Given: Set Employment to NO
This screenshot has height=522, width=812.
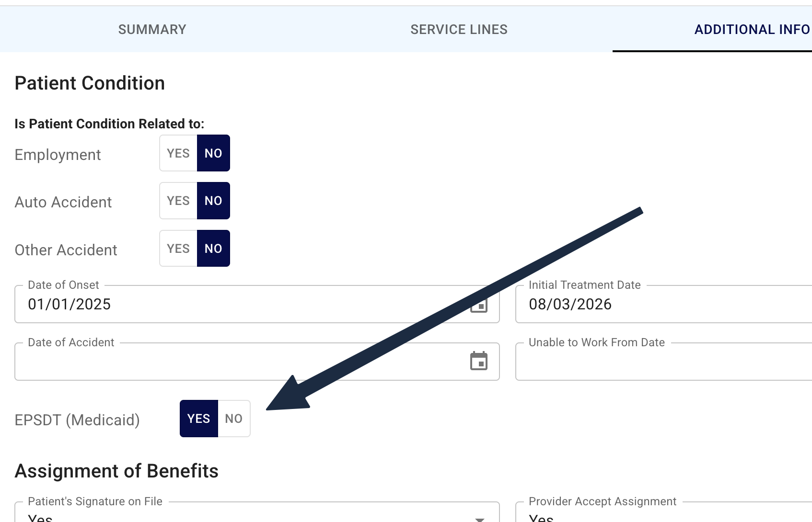Looking at the screenshot, I should [213, 153].
